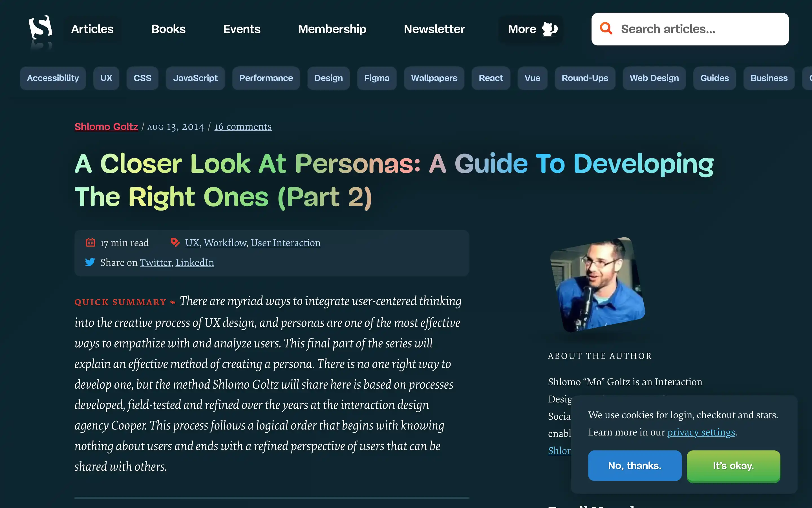This screenshot has width=812, height=508.
Task: Browse the Wallpapers category tag
Action: pos(434,78)
